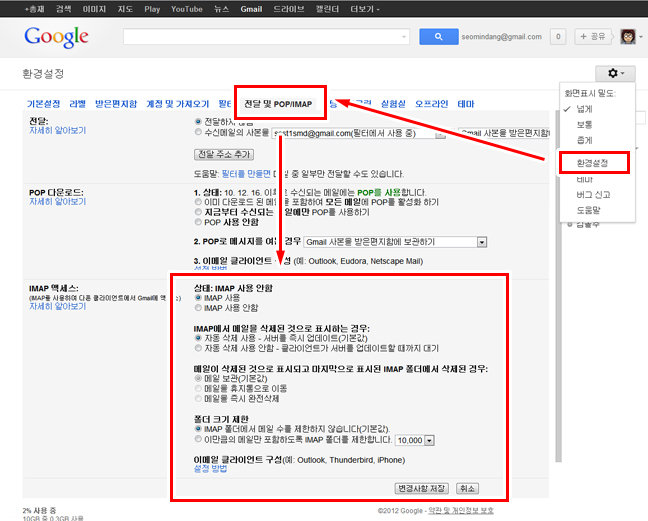Select the 수신메일의 사본을 forward radio button
The width and height of the screenshot is (648, 521).
(198, 132)
